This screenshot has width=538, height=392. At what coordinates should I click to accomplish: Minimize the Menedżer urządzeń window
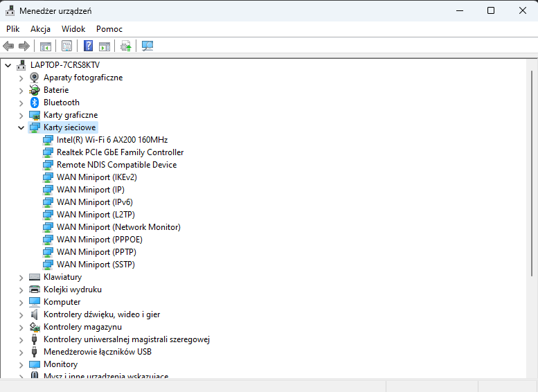(x=460, y=10)
